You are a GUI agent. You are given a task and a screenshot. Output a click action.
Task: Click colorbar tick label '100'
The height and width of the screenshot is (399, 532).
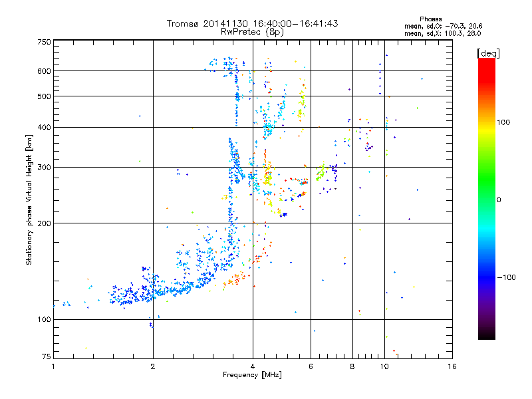503,122
